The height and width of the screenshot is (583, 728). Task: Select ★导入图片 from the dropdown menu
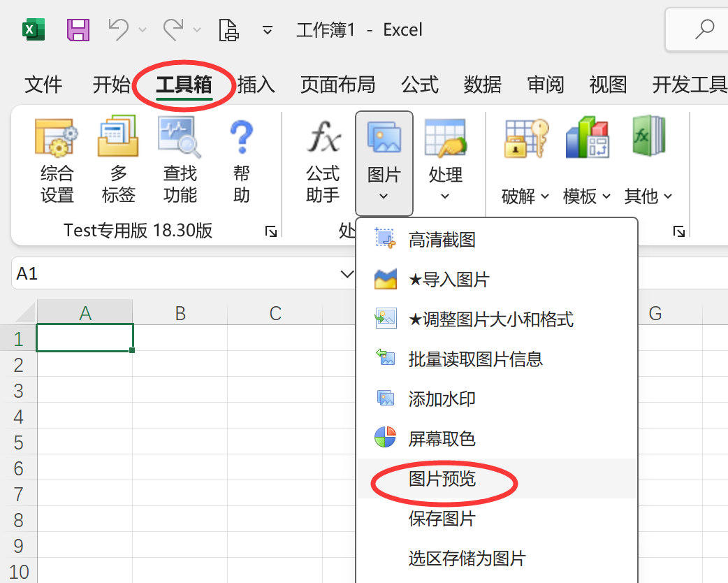pyautogui.click(x=449, y=280)
